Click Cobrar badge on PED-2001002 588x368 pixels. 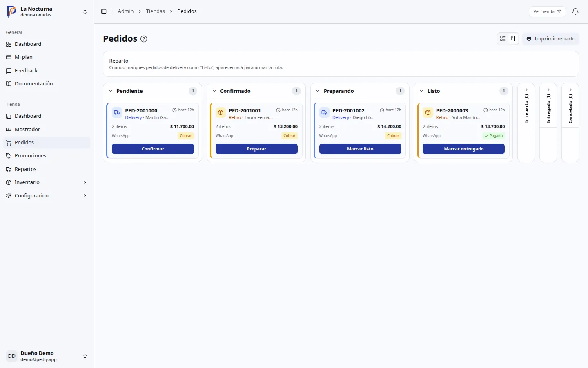click(393, 136)
